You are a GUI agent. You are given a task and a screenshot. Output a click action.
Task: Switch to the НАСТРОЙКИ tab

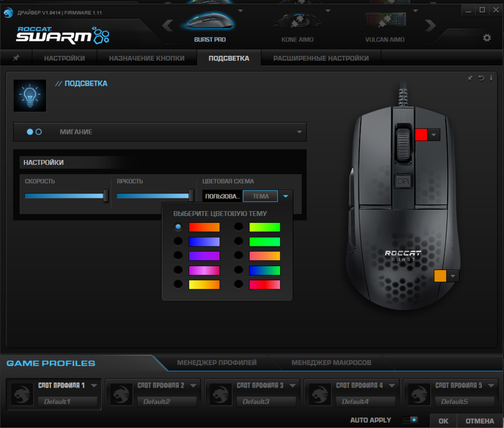64,58
